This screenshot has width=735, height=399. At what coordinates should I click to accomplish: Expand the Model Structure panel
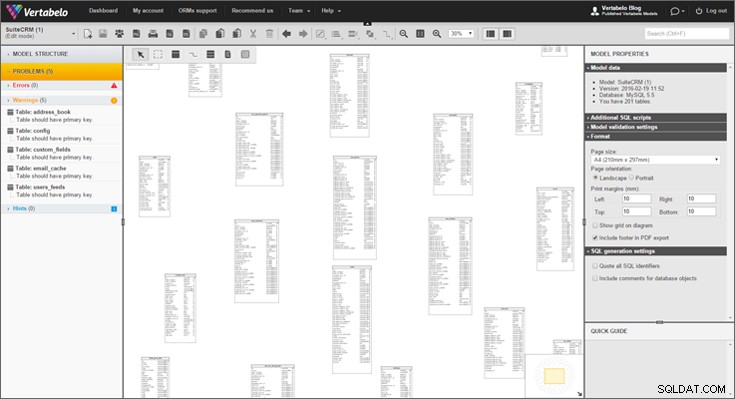[61, 54]
